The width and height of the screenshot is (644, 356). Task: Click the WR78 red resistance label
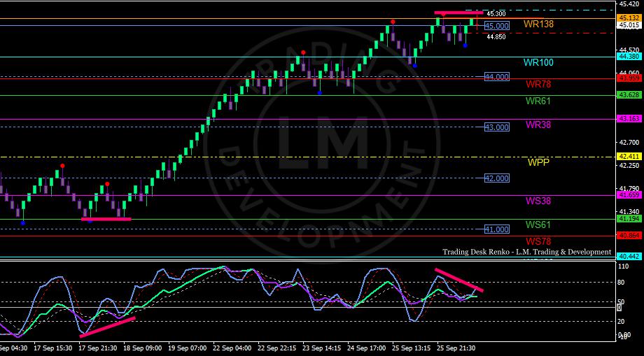click(538, 85)
